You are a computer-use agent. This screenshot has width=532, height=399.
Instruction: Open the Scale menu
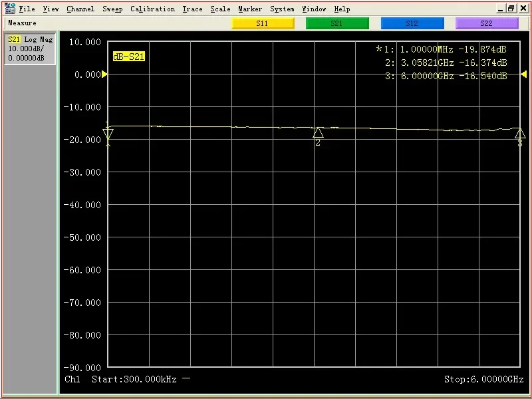[220, 9]
